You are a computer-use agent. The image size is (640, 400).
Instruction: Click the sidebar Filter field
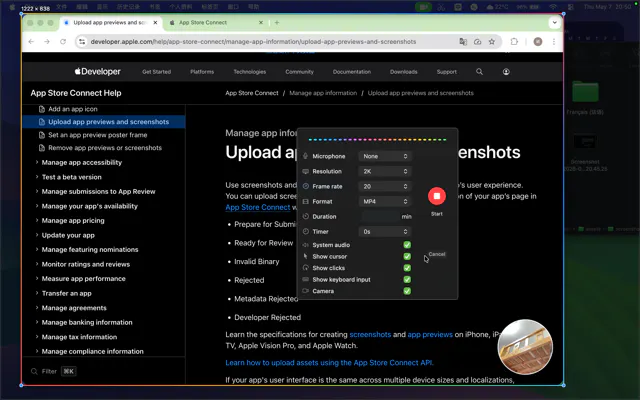tap(53, 371)
